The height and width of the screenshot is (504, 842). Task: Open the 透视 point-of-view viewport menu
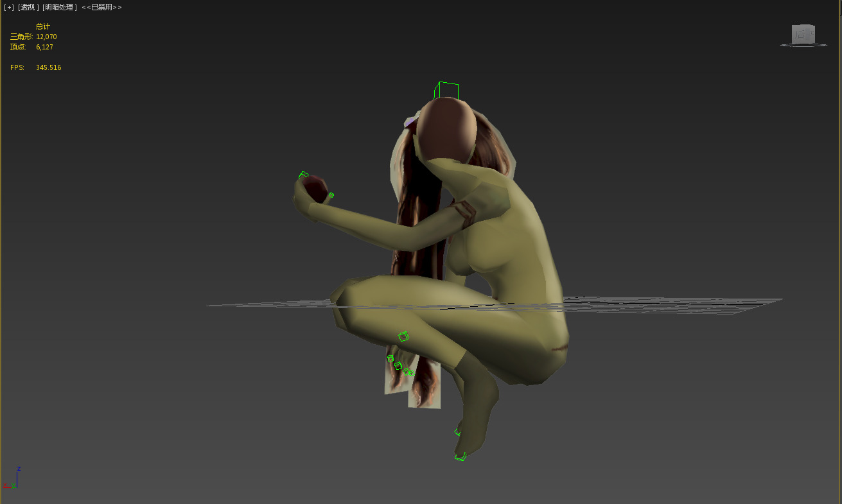click(x=28, y=7)
